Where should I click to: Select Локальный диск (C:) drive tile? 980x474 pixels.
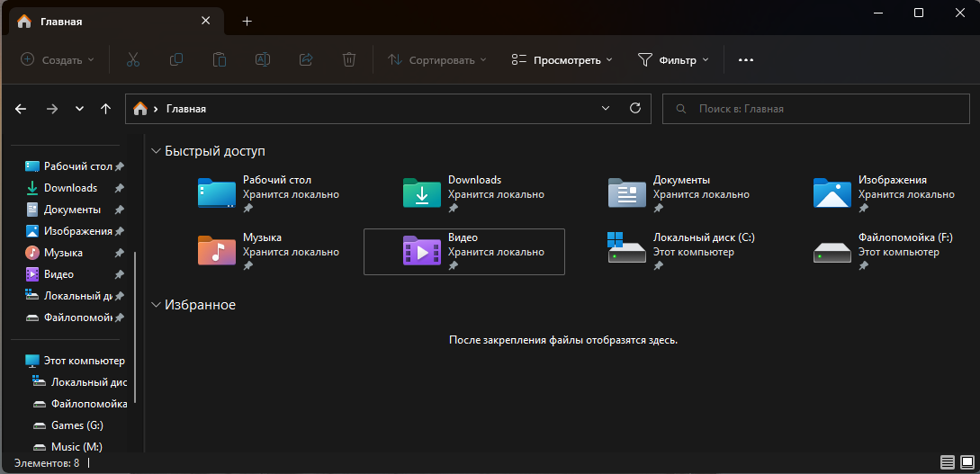pyautogui.click(x=670, y=252)
